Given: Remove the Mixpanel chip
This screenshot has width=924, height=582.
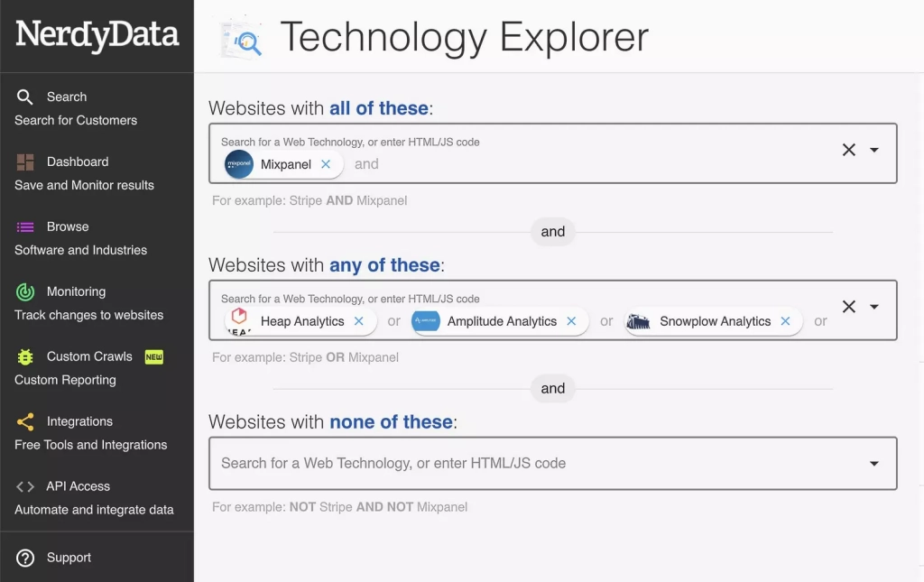Looking at the screenshot, I should (326, 164).
